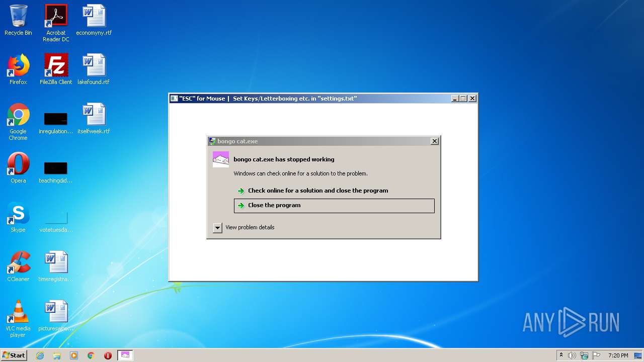The height and width of the screenshot is (362, 644).
Task: Open the network status tray icon
Action: pos(584,355)
